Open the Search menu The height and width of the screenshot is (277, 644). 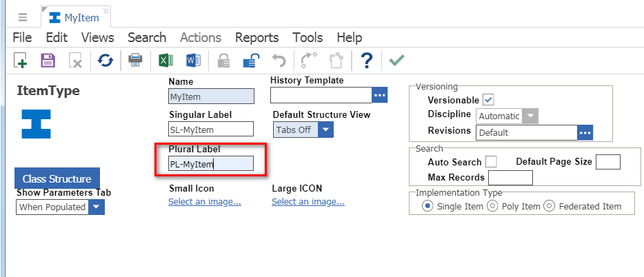(x=147, y=38)
